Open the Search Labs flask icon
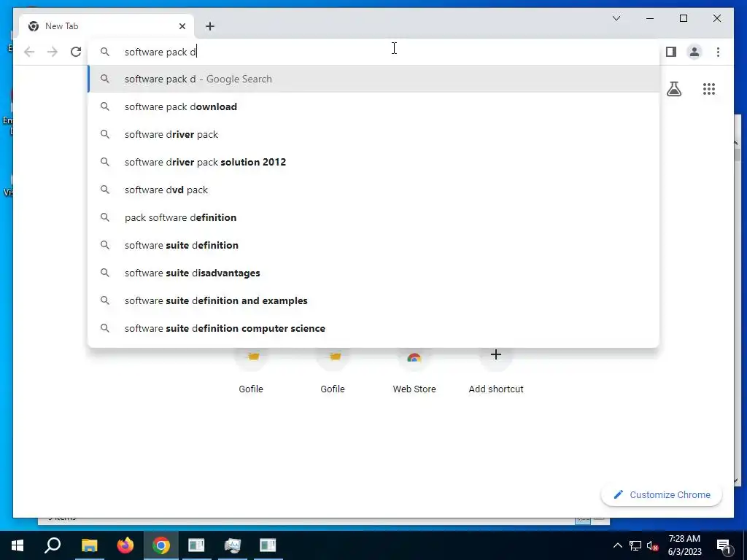The width and height of the screenshot is (747, 560). click(x=673, y=89)
